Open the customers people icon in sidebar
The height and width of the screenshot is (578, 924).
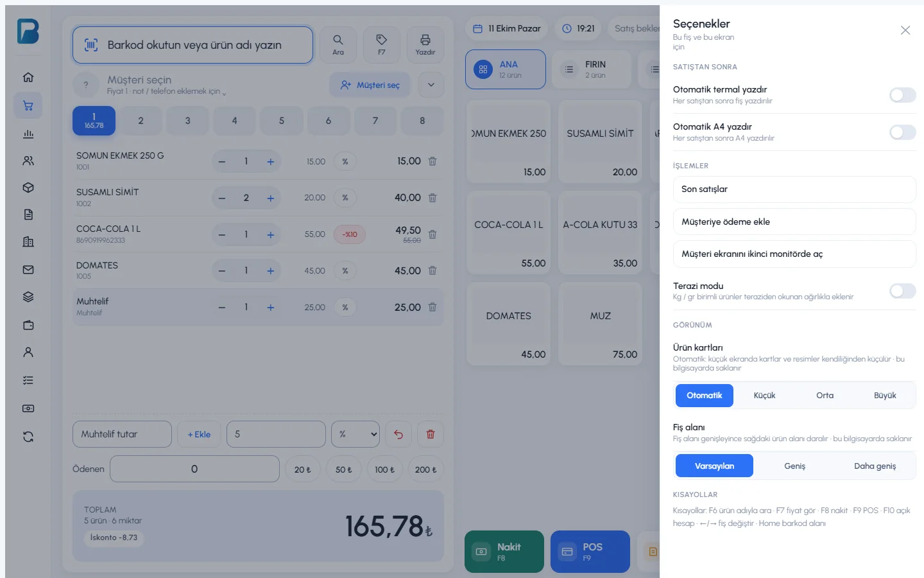(28, 161)
